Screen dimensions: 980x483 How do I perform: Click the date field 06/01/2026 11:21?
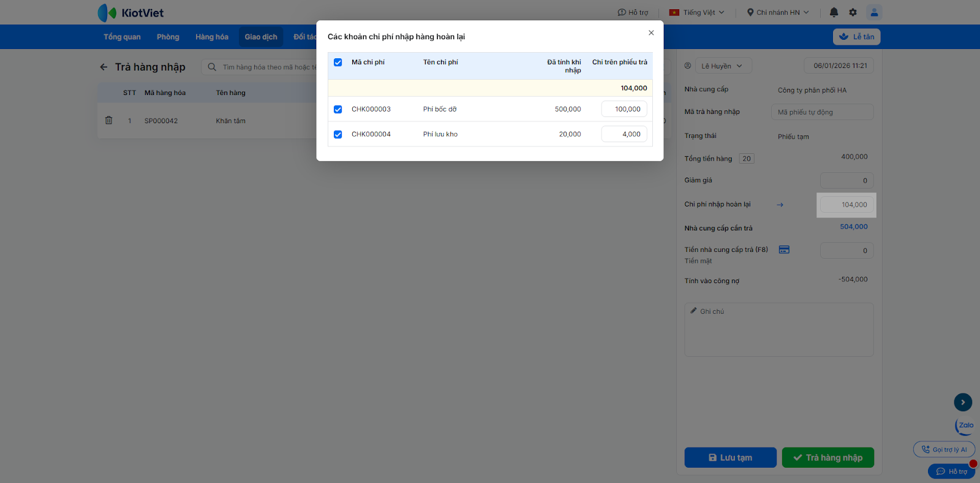(839, 66)
